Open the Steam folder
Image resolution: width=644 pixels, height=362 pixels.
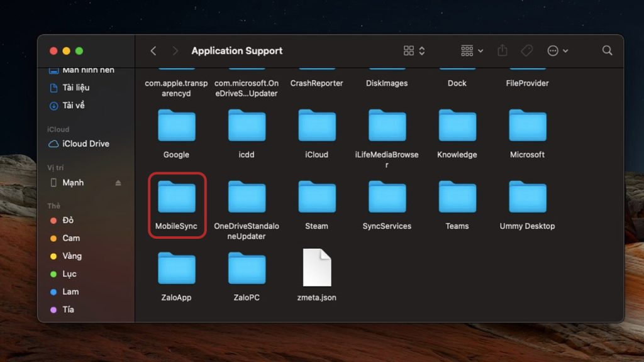coord(316,197)
